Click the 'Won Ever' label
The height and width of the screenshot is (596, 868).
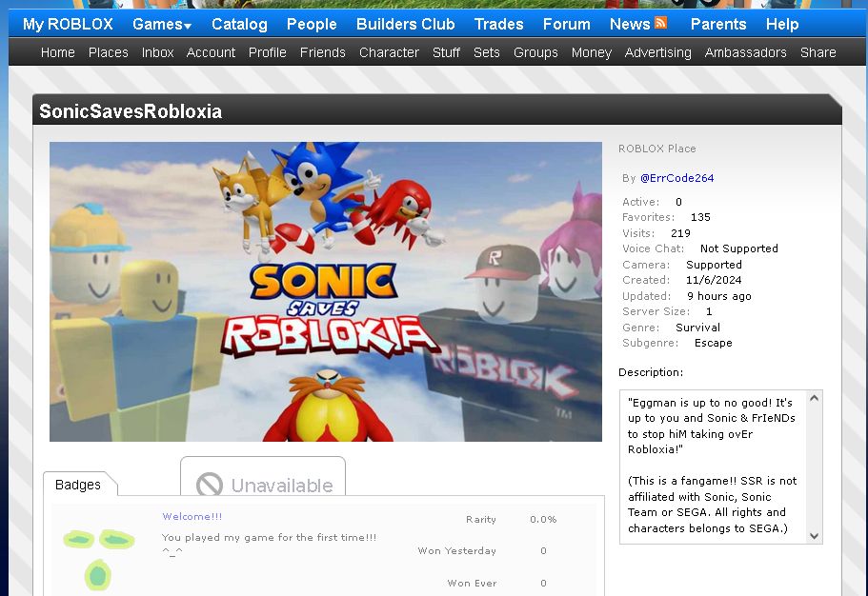click(472, 583)
